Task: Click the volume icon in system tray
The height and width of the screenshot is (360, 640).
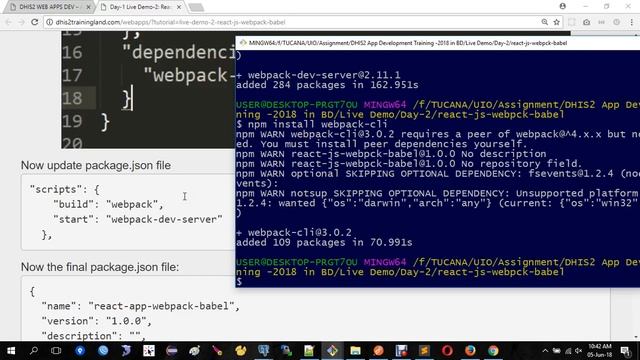Action: pyautogui.click(x=578, y=351)
